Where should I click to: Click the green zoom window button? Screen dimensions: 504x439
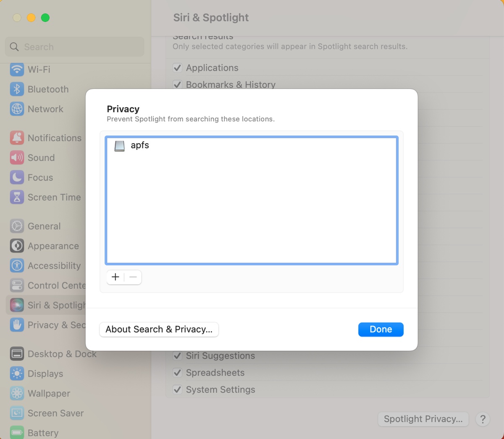(x=45, y=18)
